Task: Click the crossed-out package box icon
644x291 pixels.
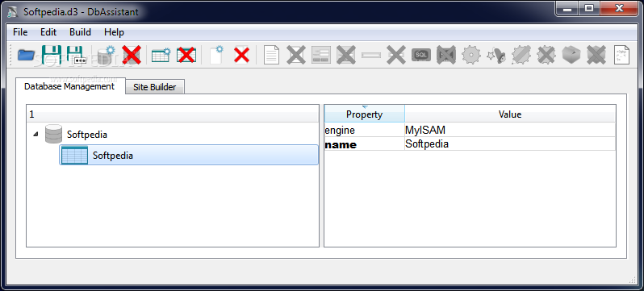Action: [x=596, y=55]
